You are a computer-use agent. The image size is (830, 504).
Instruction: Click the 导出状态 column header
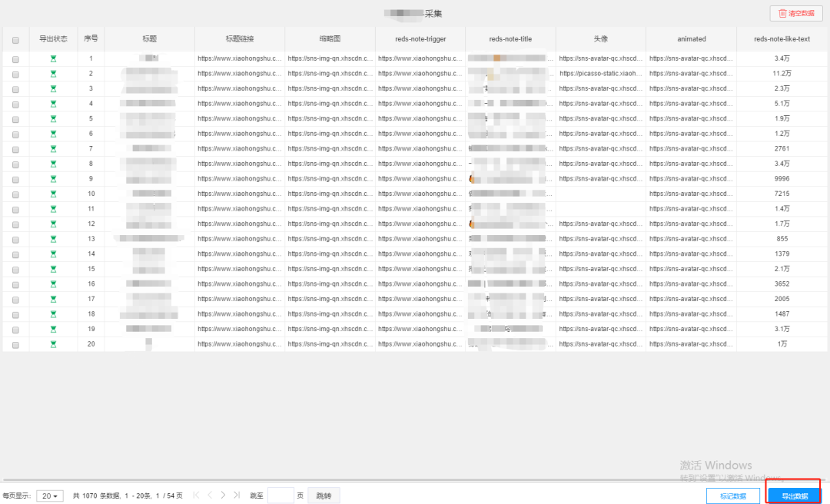tap(53, 38)
